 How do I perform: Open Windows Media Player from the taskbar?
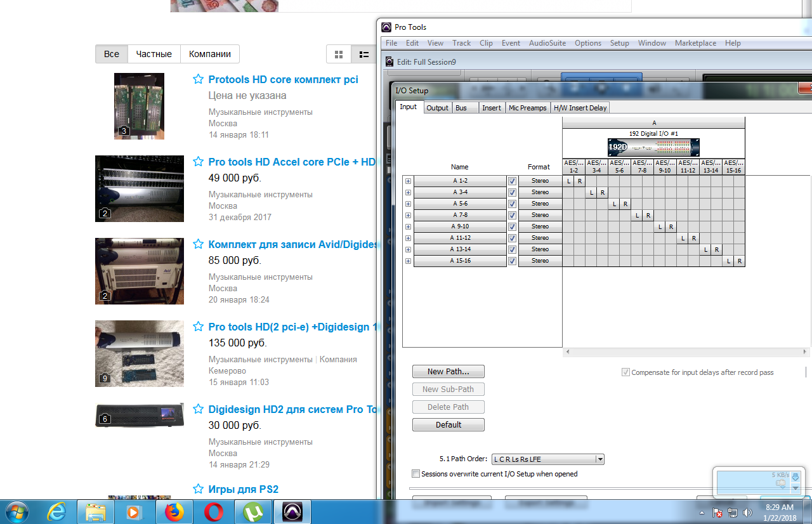click(134, 511)
